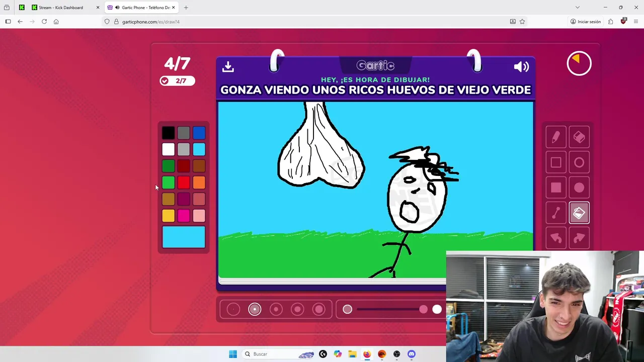Select the paint bucket fill tool
The image size is (644, 362).
tap(579, 213)
